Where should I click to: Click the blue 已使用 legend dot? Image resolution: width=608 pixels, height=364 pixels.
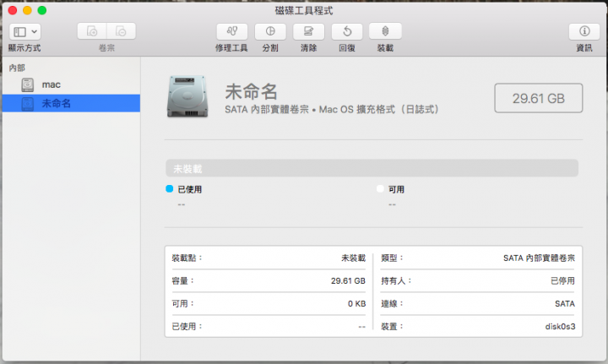click(170, 189)
